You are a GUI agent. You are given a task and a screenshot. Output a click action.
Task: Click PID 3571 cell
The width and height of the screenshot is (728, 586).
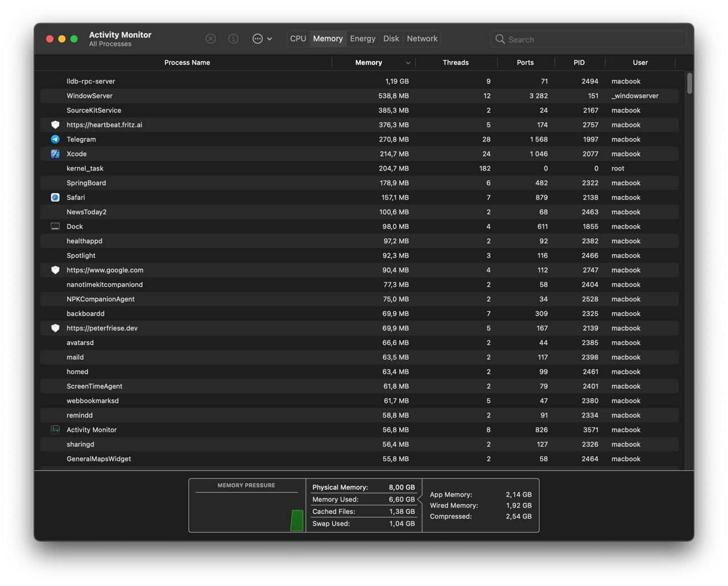590,430
